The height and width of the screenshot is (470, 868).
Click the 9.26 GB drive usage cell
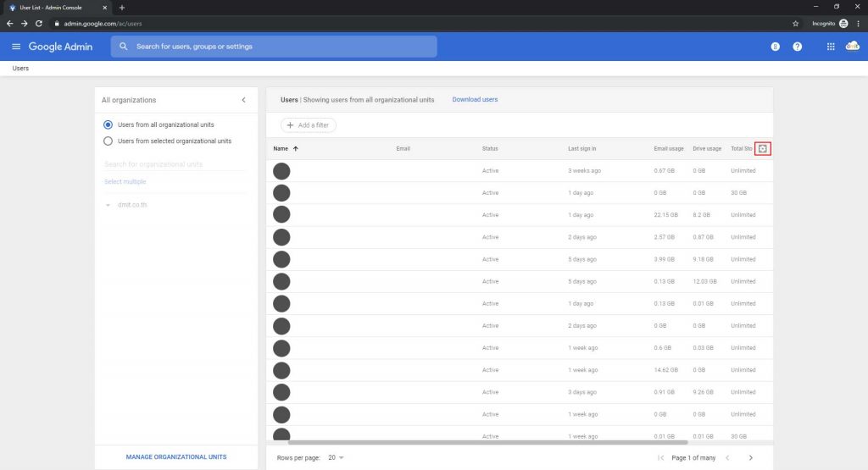(703, 392)
